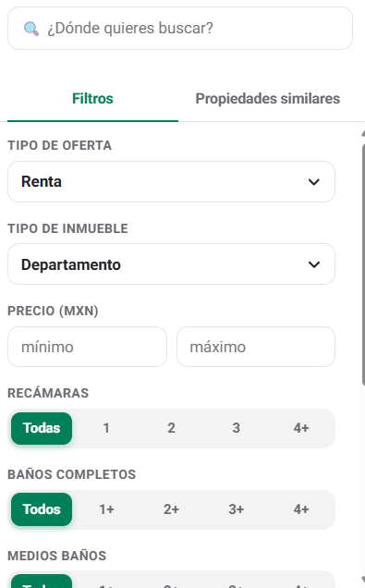Open the Departamento property type dropdown
The width and height of the screenshot is (365, 588).
click(x=171, y=264)
